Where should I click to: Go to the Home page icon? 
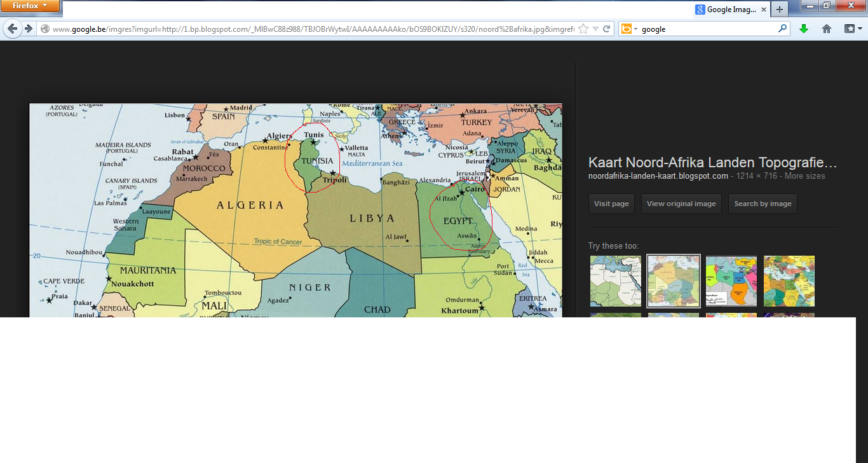pos(827,29)
